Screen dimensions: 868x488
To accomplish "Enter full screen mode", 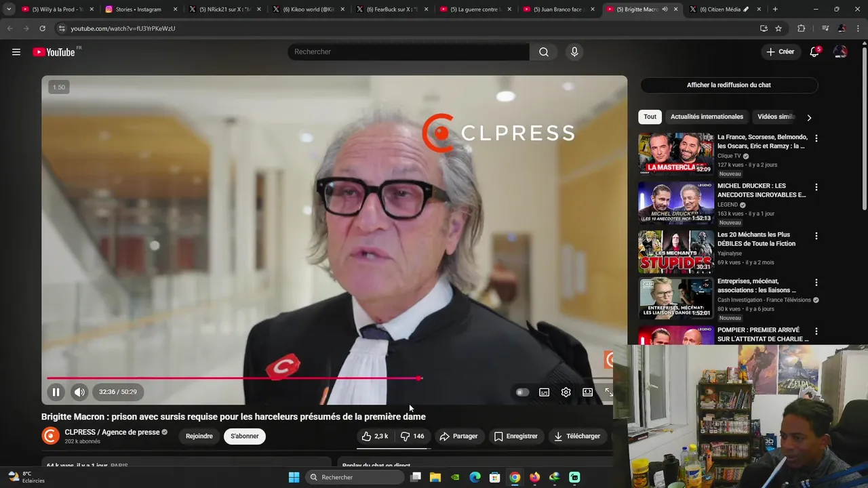I will (x=608, y=392).
